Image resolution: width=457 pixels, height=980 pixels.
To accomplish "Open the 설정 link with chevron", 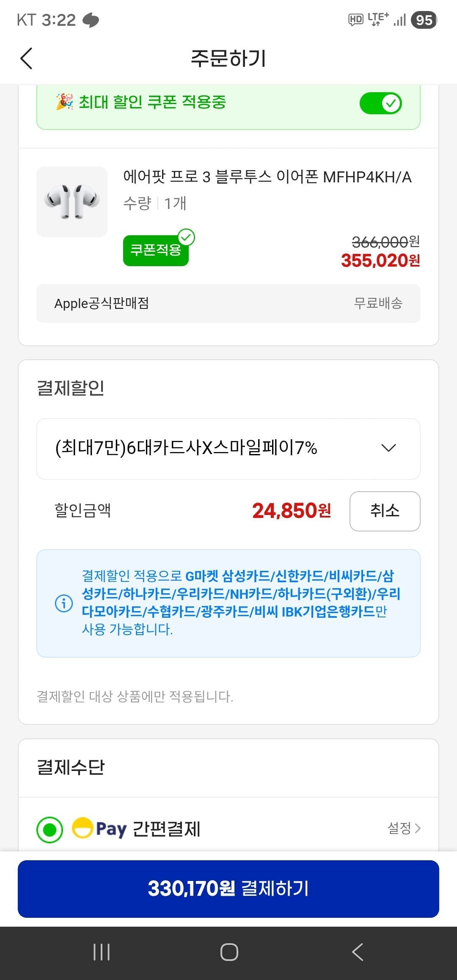I will click(404, 828).
